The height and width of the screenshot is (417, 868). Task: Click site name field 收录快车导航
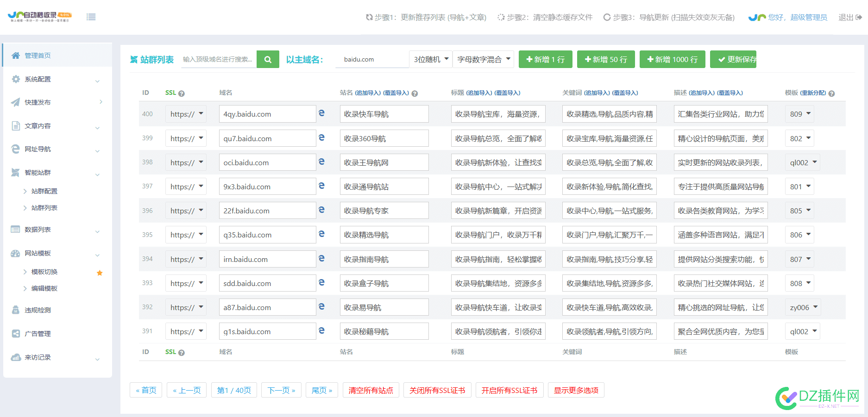click(384, 114)
